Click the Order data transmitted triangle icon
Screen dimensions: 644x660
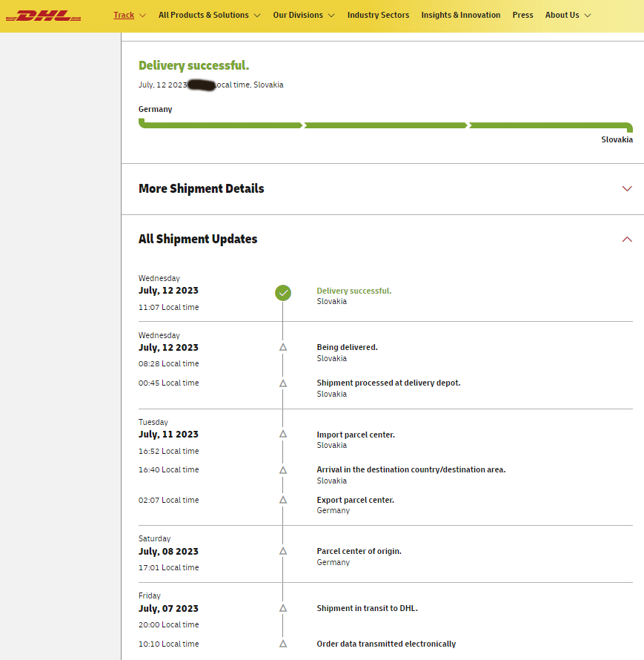[283, 644]
